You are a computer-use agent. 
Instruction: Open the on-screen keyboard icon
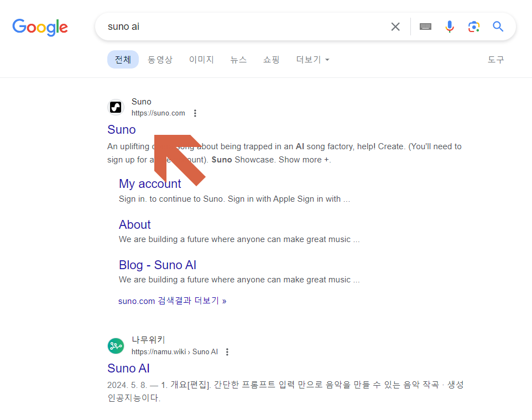(x=425, y=27)
